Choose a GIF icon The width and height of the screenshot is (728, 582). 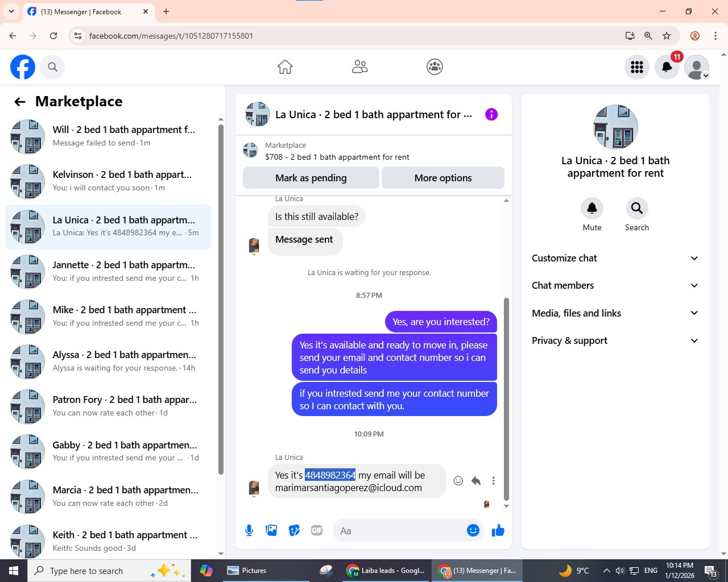pos(317,530)
